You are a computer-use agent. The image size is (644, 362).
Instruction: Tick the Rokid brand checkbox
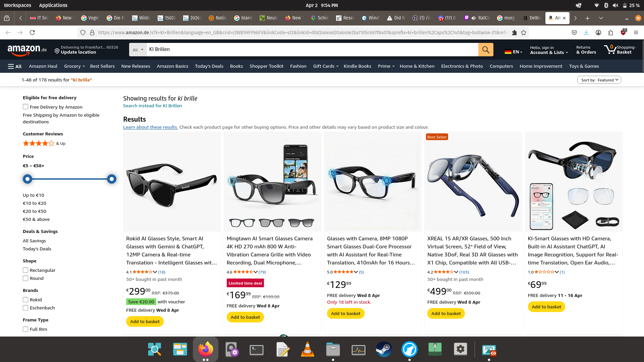[x=25, y=300]
